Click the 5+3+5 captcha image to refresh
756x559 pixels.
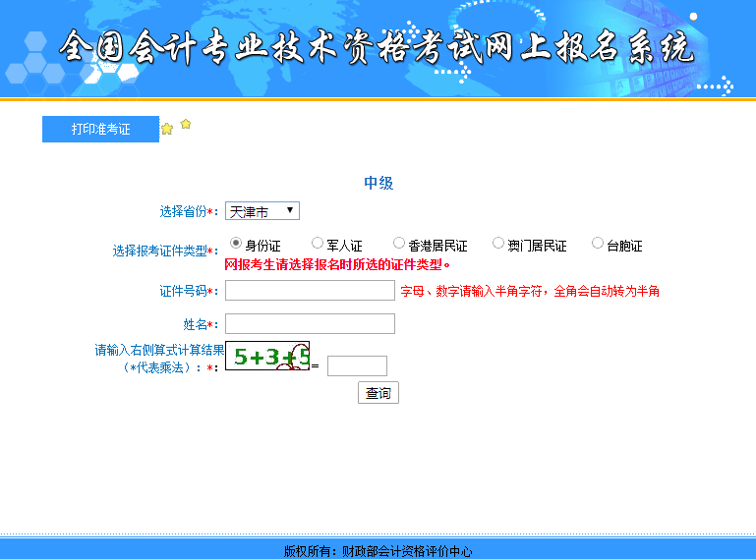pos(267,356)
